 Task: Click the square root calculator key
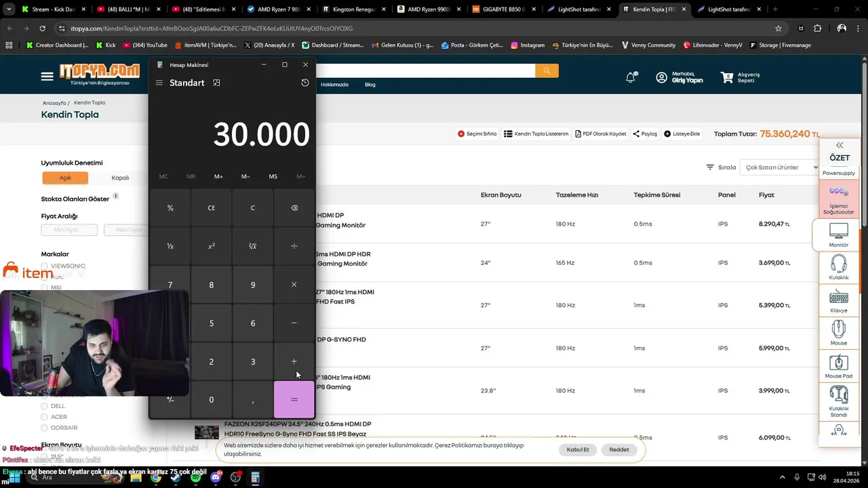point(253,246)
